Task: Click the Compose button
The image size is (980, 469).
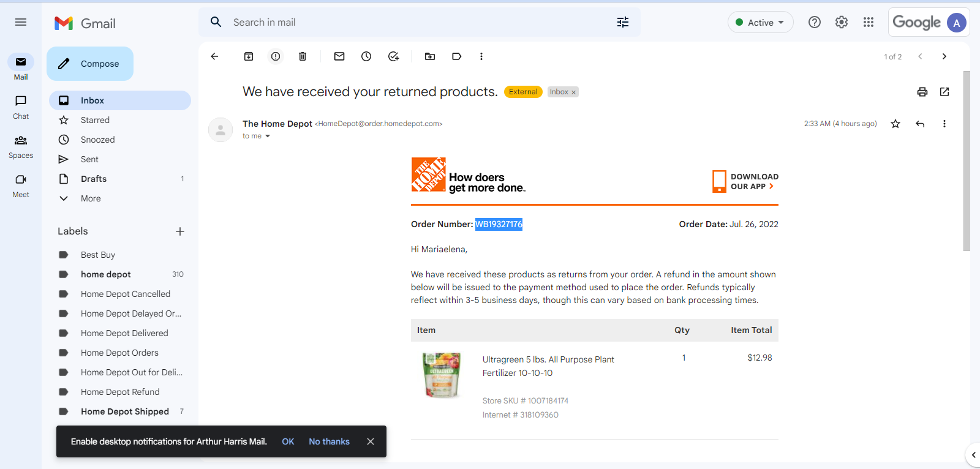Action: click(x=90, y=64)
